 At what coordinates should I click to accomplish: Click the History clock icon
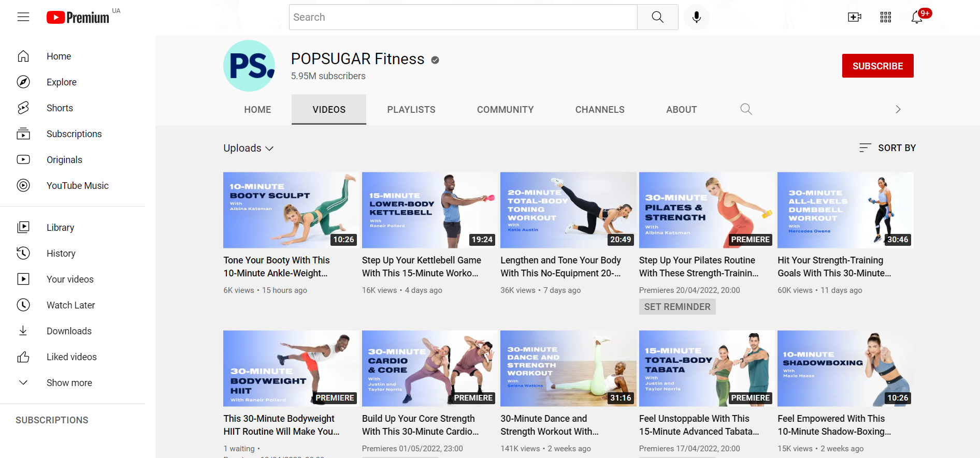point(23,253)
